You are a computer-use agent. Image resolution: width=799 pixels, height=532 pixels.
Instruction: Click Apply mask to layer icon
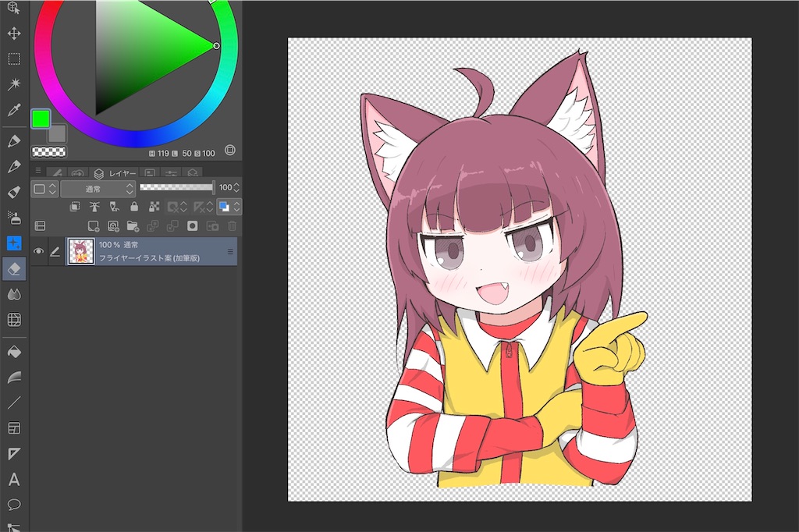click(212, 225)
